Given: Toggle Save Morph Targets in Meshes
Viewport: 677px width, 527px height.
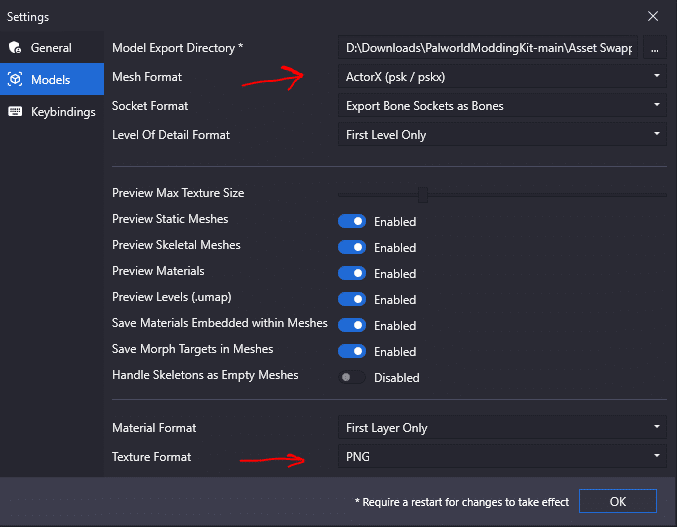Looking at the screenshot, I should click(x=352, y=351).
